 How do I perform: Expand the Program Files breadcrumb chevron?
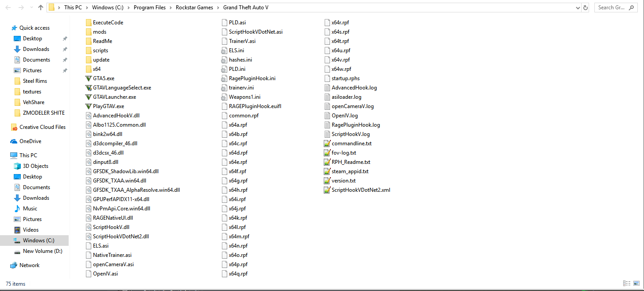[171, 8]
